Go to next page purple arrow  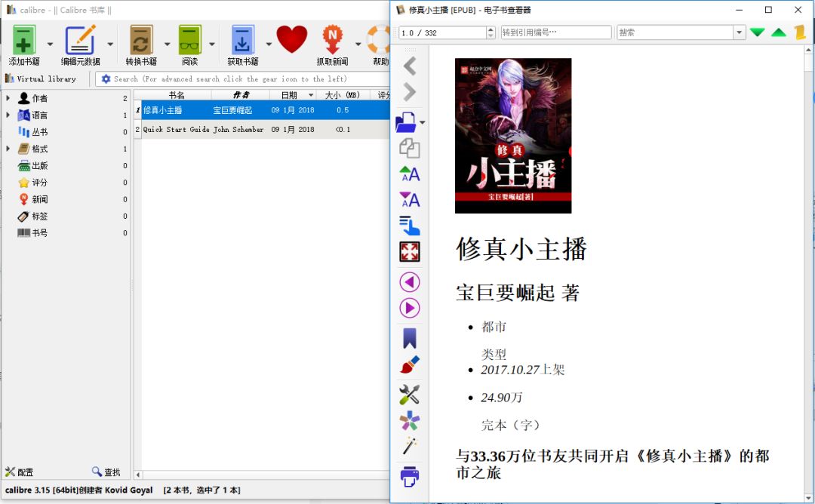coord(410,308)
